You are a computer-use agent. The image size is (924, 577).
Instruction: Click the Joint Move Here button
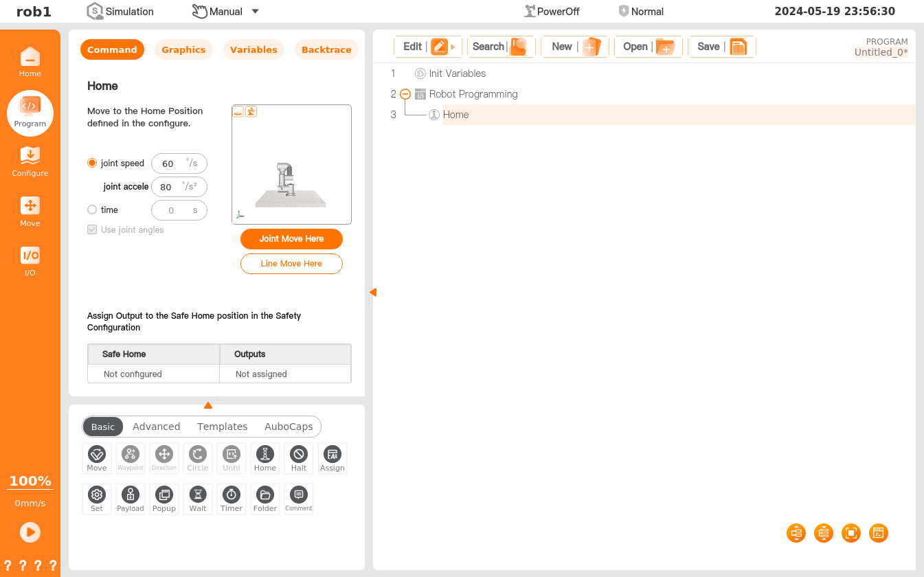tap(291, 239)
